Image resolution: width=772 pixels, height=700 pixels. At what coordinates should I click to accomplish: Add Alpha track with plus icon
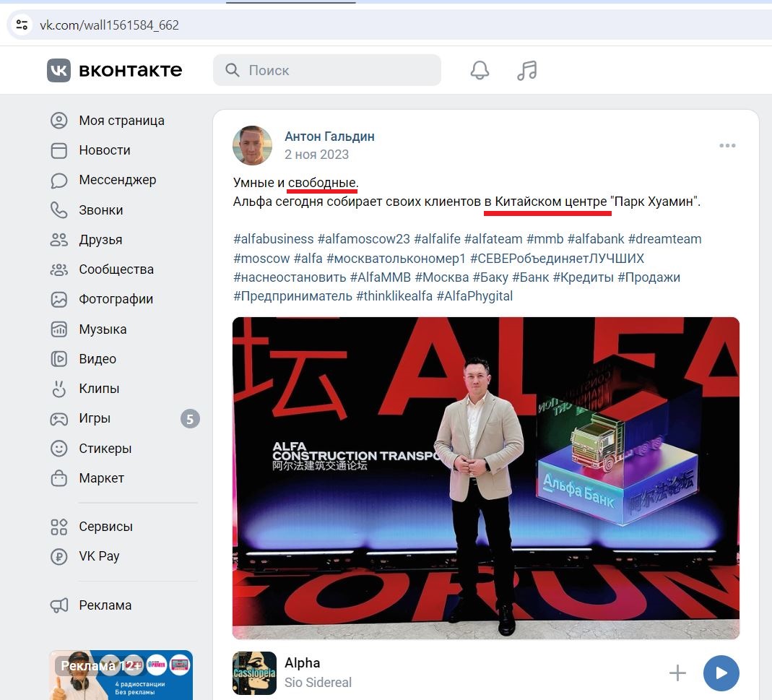pos(677,673)
